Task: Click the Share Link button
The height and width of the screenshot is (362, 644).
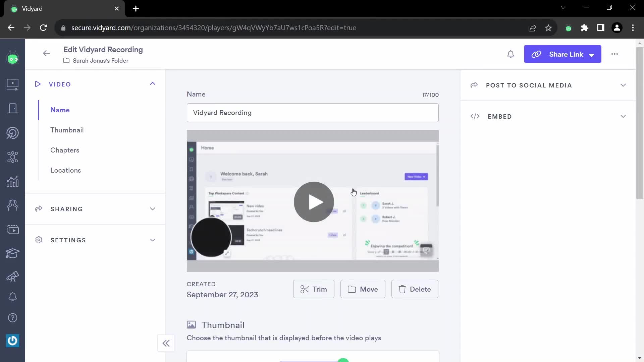Action: pos(562,54)
